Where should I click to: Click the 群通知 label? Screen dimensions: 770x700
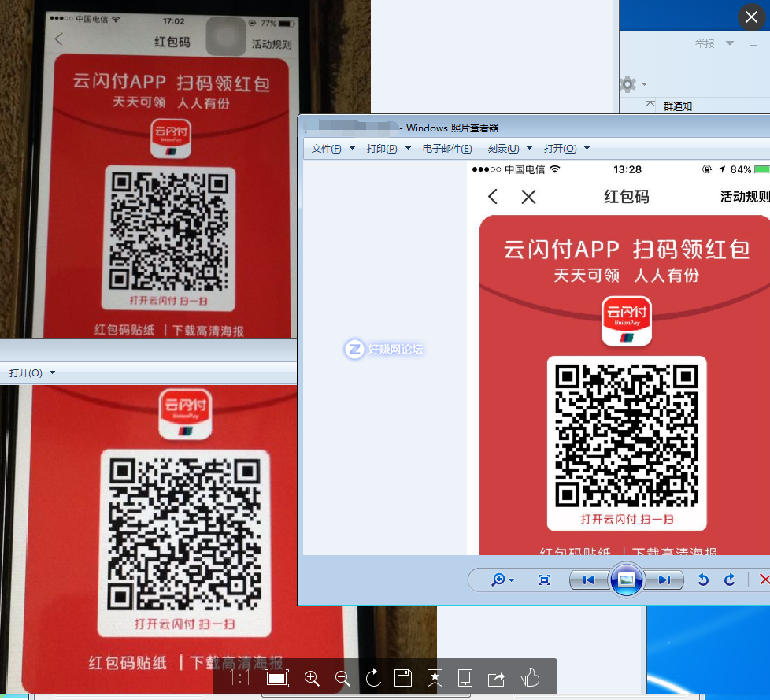tap(678, 106)
